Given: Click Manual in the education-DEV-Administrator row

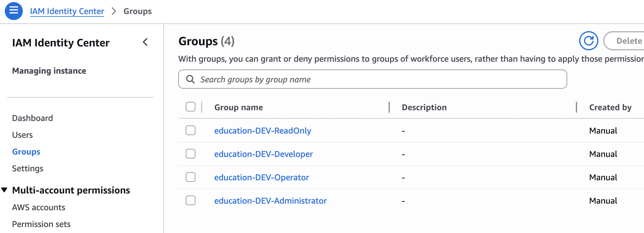Looking at the screenshot, I should pyautogui.click(x=603, y=201).
